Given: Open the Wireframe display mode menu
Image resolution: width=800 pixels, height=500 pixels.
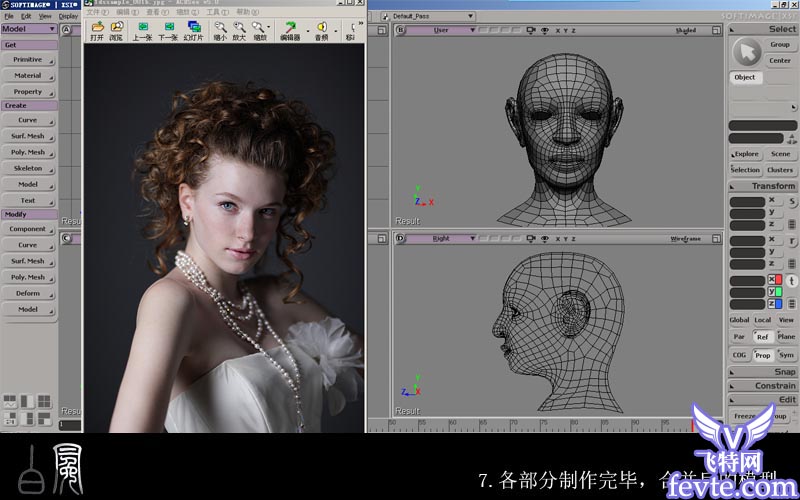Looking at the screenshot, I should coord(685,239).
